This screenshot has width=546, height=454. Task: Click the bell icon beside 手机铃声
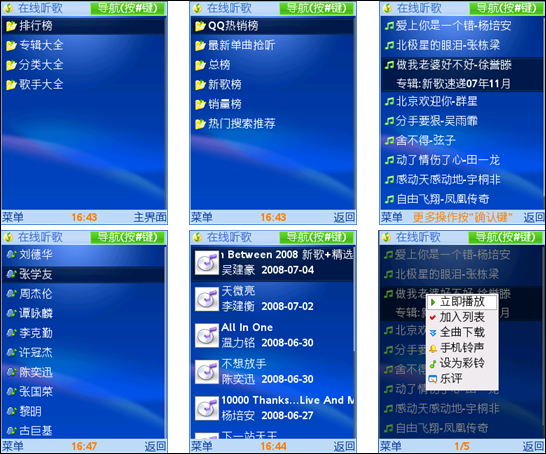click(433, 348)
